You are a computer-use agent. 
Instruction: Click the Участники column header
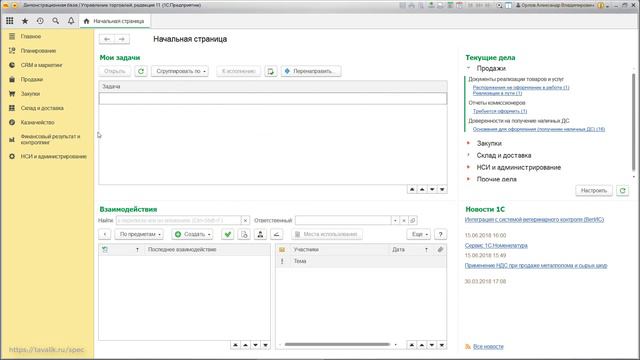pos(306,249)
